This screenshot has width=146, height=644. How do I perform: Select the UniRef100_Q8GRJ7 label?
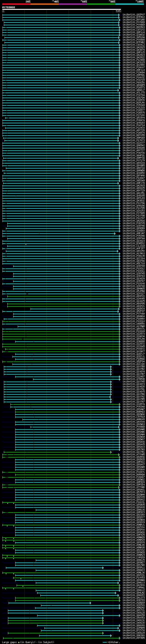(133, 90)
